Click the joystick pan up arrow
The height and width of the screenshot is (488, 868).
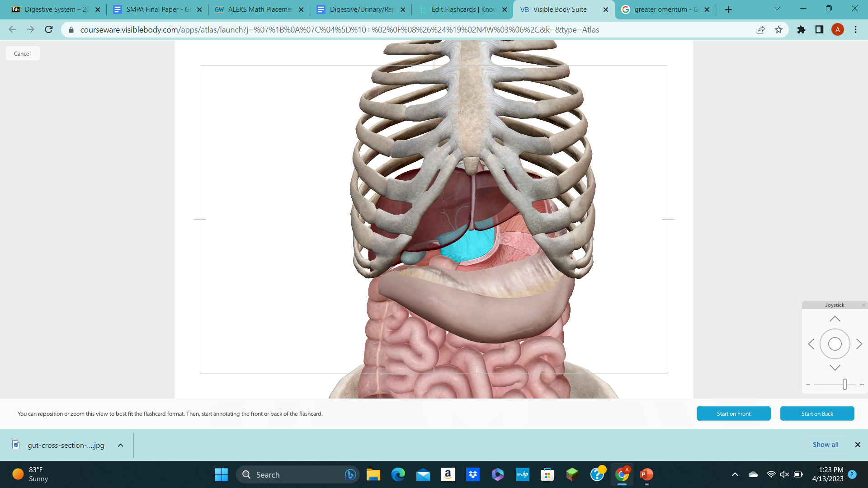834,318
